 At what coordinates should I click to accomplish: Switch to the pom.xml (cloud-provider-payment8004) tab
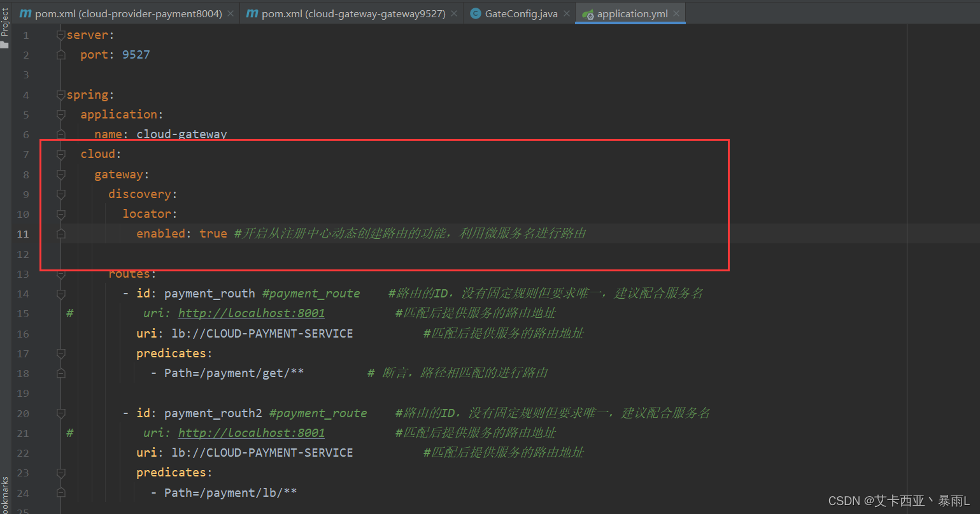[128, 13]
